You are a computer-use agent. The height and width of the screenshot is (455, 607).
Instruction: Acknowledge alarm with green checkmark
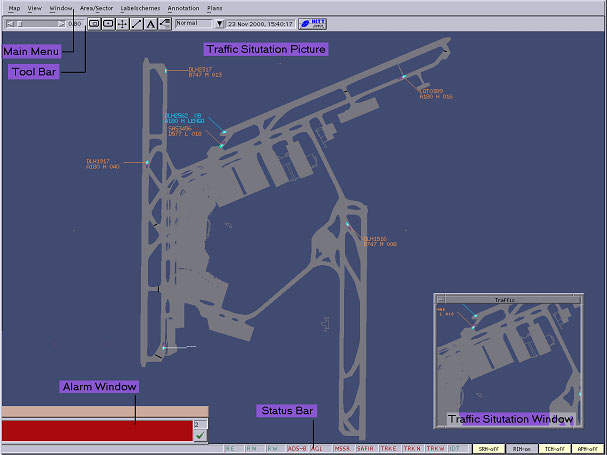click(x=200, y=435)
